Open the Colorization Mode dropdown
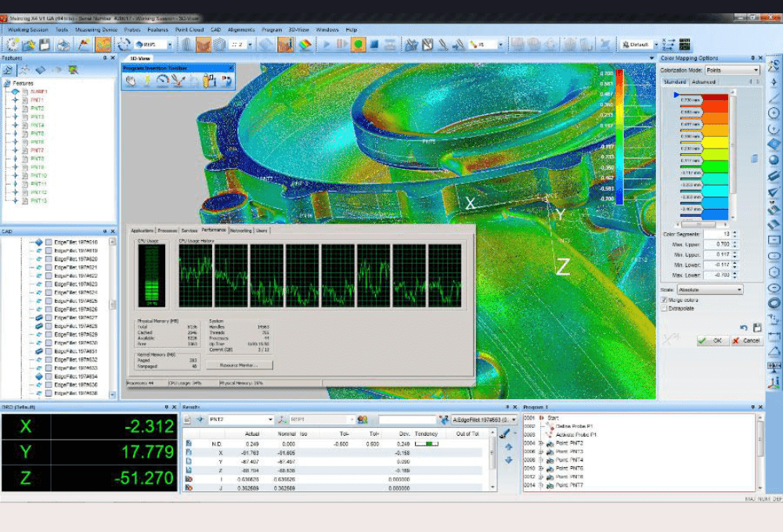The image size is (783, 532). [x=731, y=70]
